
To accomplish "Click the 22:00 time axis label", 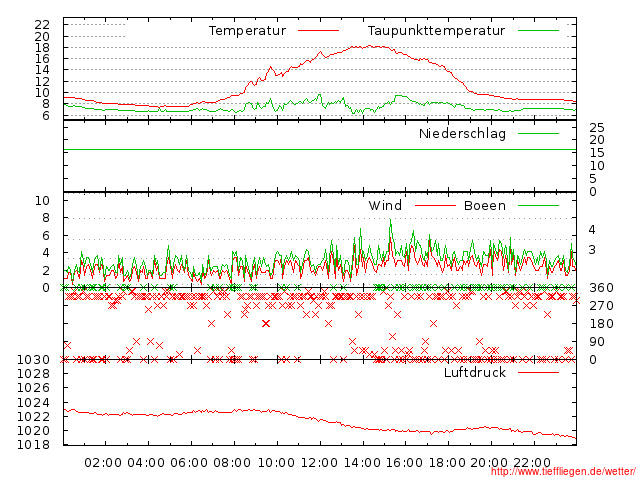I will [x=532, y=463].
